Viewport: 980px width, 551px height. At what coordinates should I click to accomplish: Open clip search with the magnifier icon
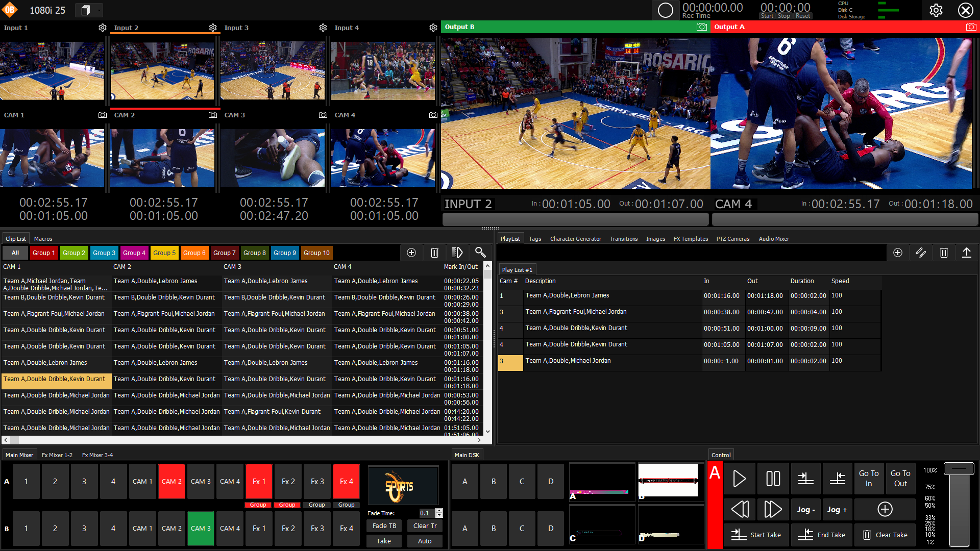coord(480,253)
